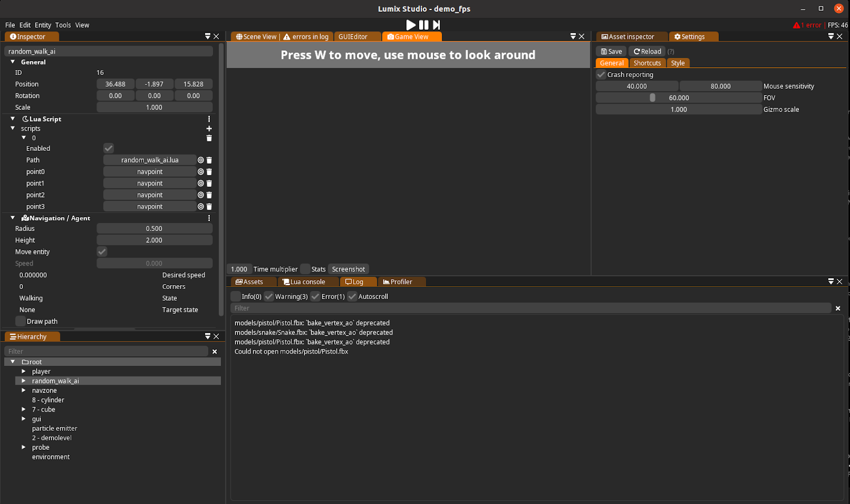
Task: Collapse Navigation / Agent component
Action: click(13, 218)
